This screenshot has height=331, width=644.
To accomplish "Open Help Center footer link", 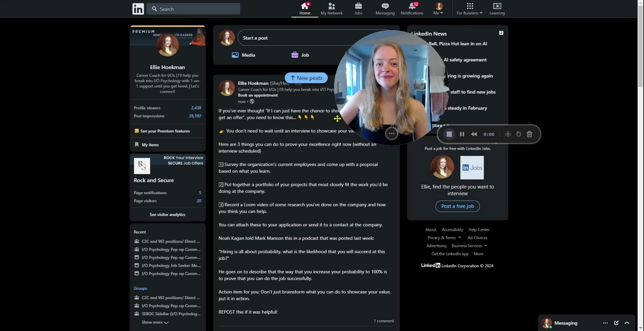I will point(479,230).
